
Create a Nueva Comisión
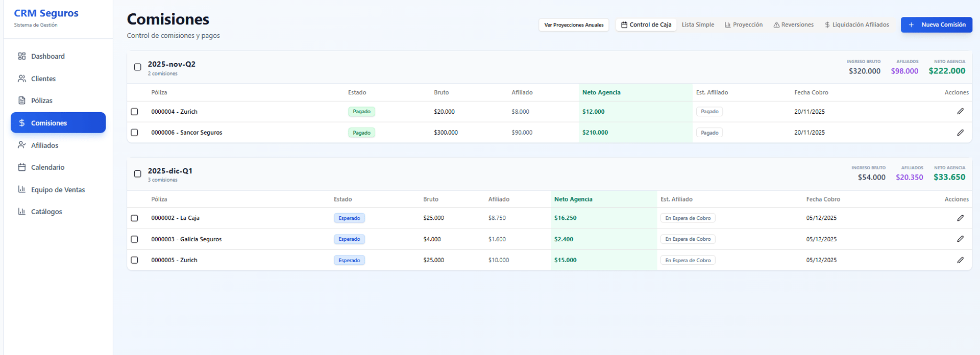coord(936,24)
